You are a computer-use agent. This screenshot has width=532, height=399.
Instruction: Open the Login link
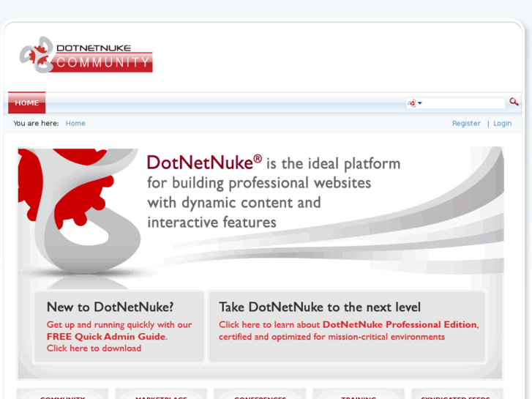coord(502,123)
